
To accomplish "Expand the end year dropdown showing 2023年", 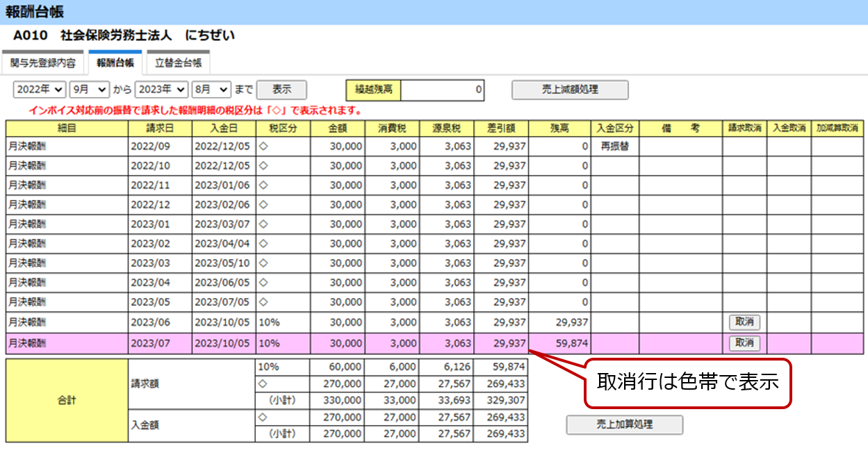I will pos(162,90).
